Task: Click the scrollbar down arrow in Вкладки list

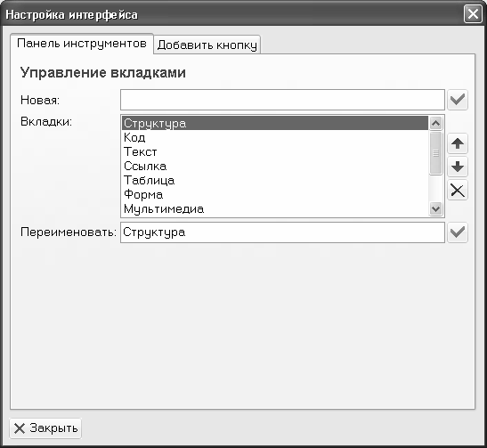Action: 435,208
